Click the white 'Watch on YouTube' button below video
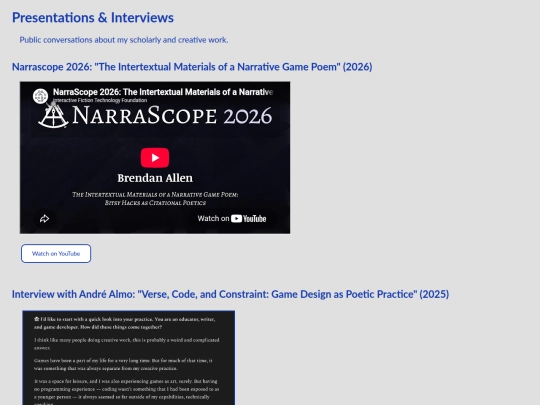The height and width of the screenshot is (405, 540). click(56, 253)
